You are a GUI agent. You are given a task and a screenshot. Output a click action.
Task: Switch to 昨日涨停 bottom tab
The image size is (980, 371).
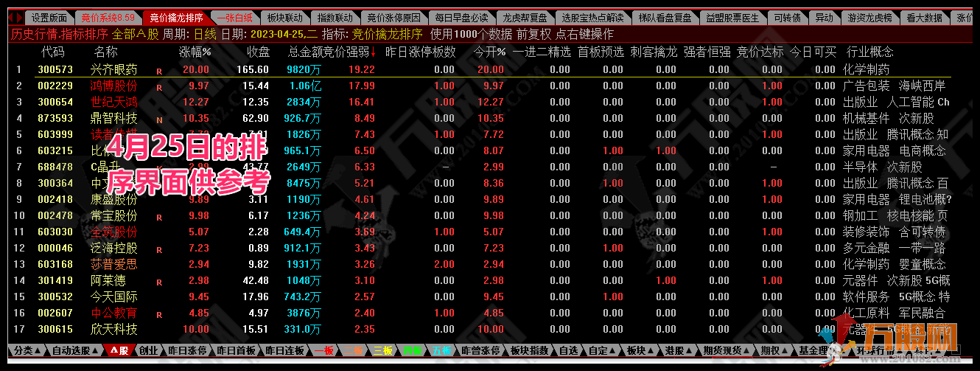click(187, 350)
